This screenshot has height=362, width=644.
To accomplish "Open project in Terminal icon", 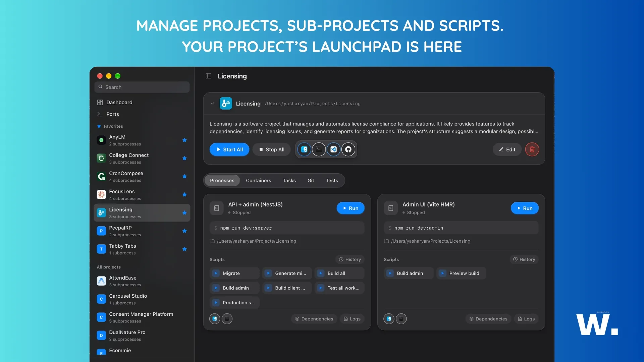I will (319, 149).
